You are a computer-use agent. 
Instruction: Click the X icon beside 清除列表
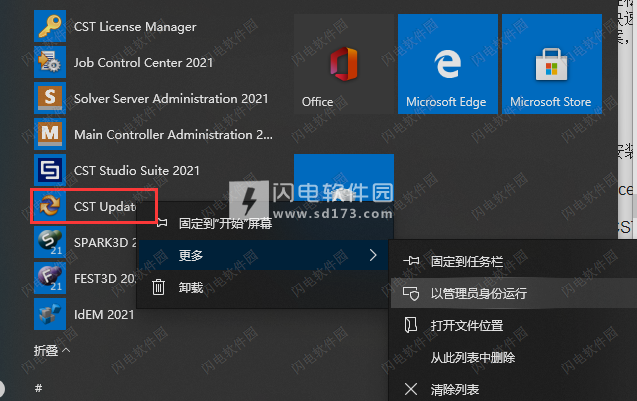[x=411, y=389]
